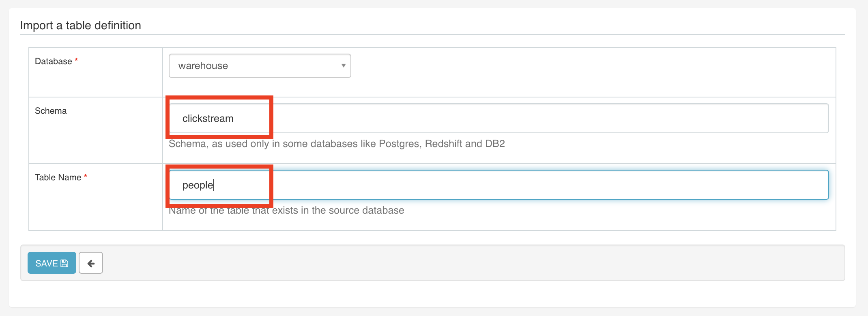Click the Database field label
The height and width of the screenshot is (316, 868).
[x=53, y=61]
